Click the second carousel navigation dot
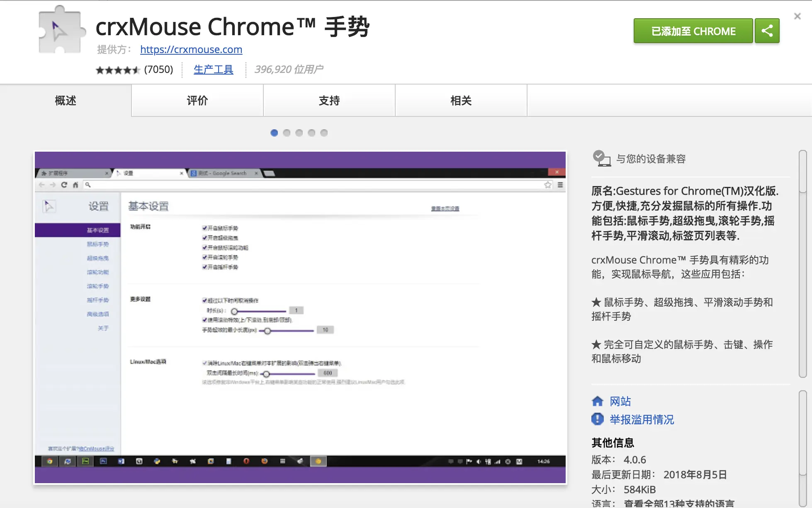Viewport: 812px width, 508px height. click(287, 133)
